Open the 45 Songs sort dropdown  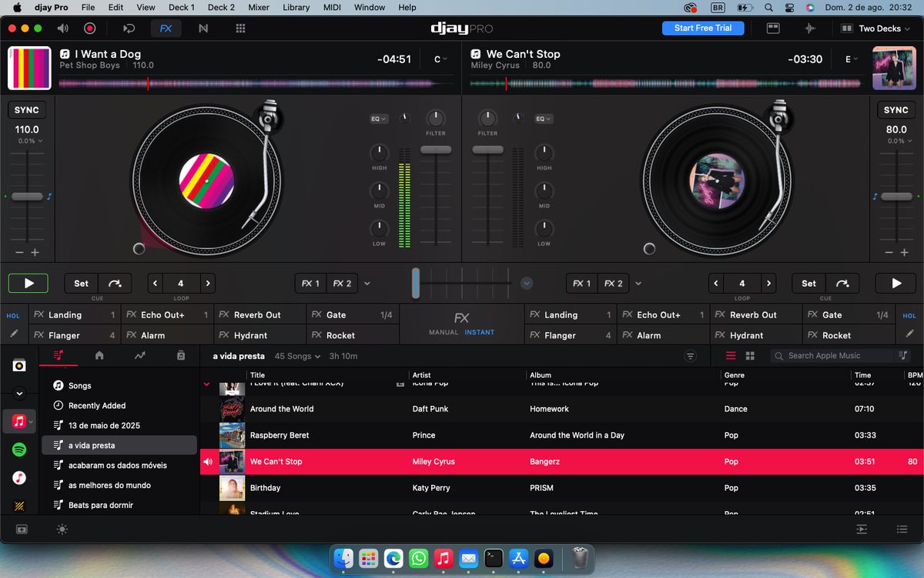coord(297,356)
